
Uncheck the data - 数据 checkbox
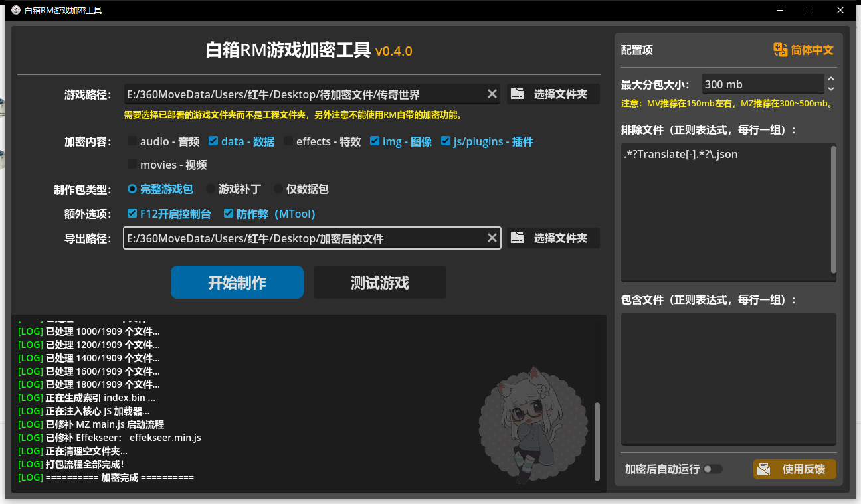point(213,141)
